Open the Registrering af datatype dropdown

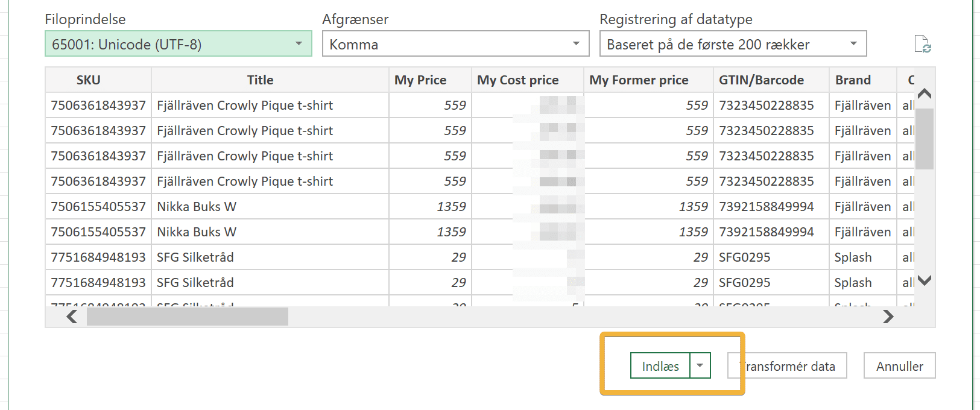click(x=733, y=44)
